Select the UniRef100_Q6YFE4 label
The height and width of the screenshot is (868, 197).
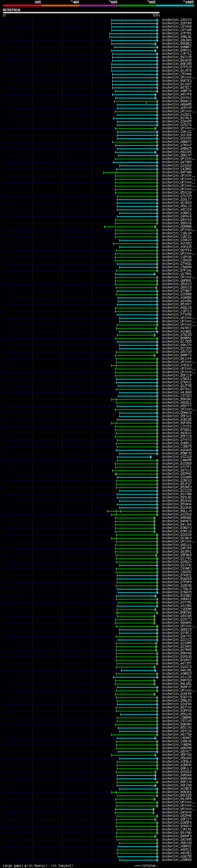[x=176, y=250]
